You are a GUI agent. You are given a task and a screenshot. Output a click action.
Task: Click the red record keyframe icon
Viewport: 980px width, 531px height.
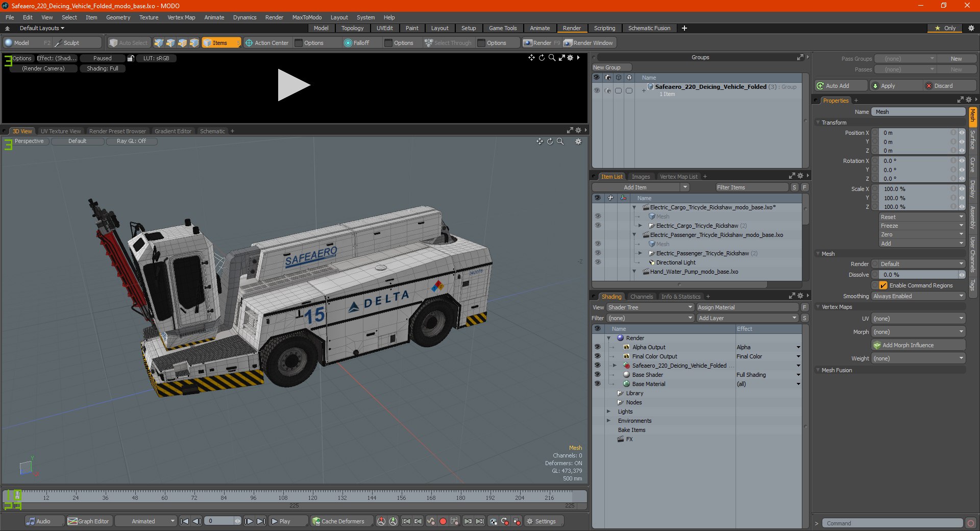443,521
